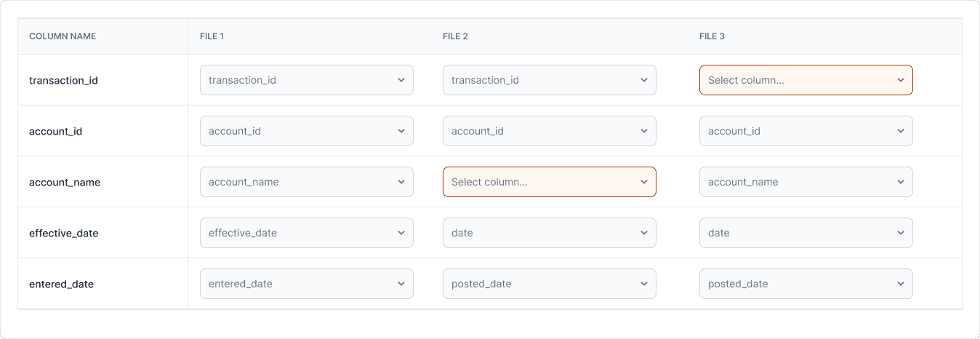
Task: Expand File 3 date mapping for effective_date
Action: pos(806,233)
